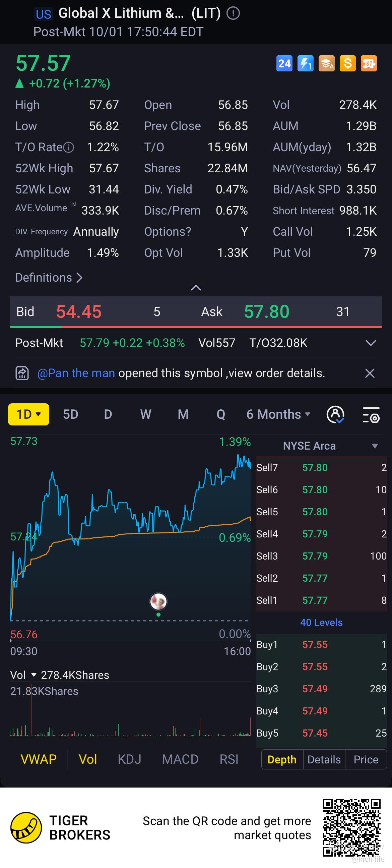Toggle the MACD indicator

tap(180, 759)
